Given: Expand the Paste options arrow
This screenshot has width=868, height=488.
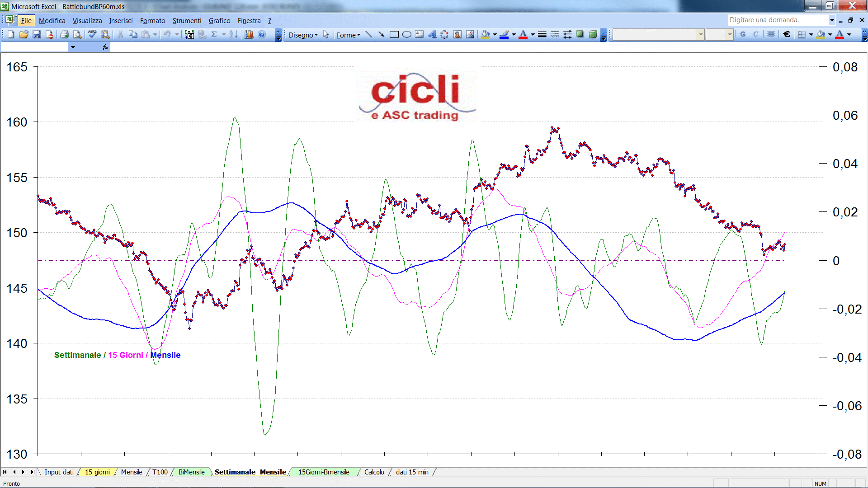Looking at the screenshot, I should (x=155, y=34).
